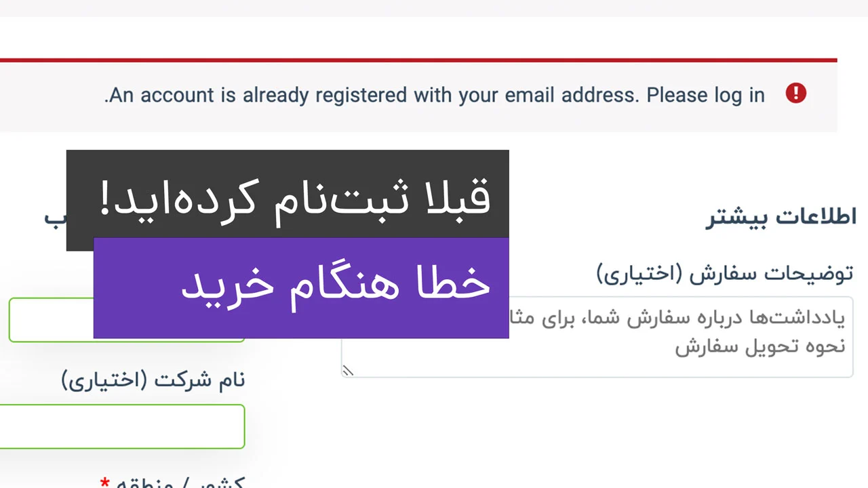
Task: Click the textarea resize handle corner
Action: click(x=348, y=370)
